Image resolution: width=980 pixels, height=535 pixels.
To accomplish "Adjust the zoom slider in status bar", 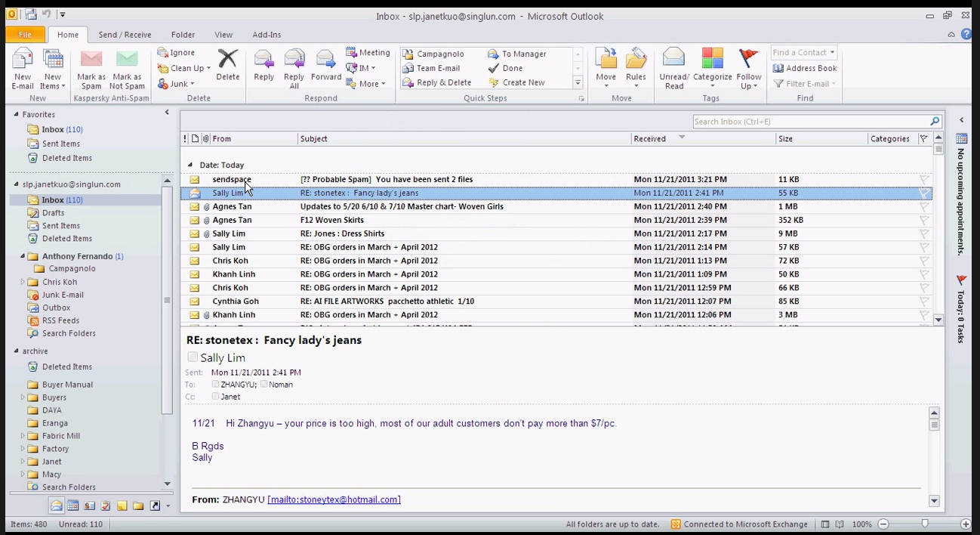I will tap(925, 524).
